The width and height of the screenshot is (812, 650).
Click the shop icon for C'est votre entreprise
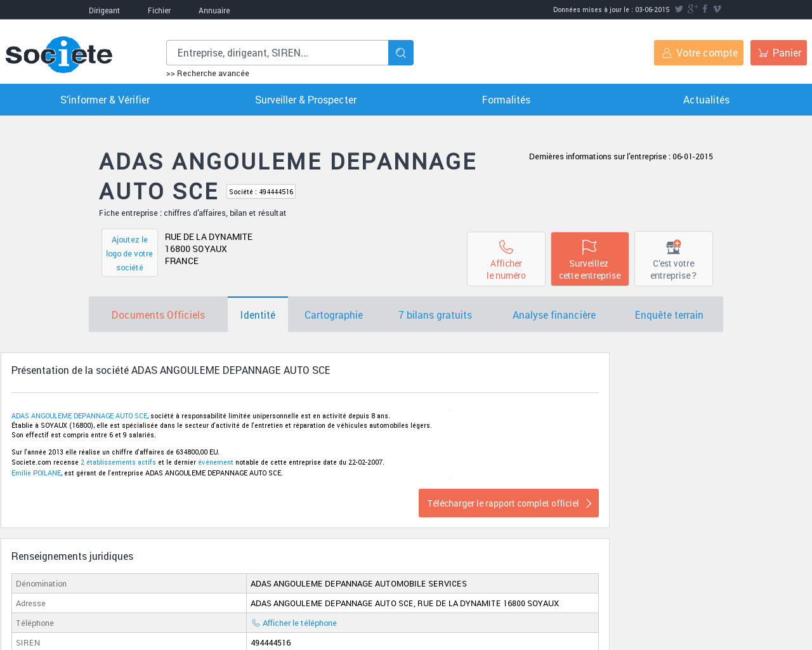click(x=674, y=247)
